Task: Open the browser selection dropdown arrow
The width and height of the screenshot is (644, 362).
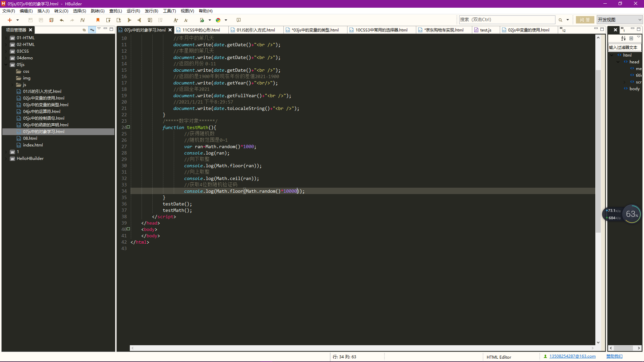Action: (226, 20)
